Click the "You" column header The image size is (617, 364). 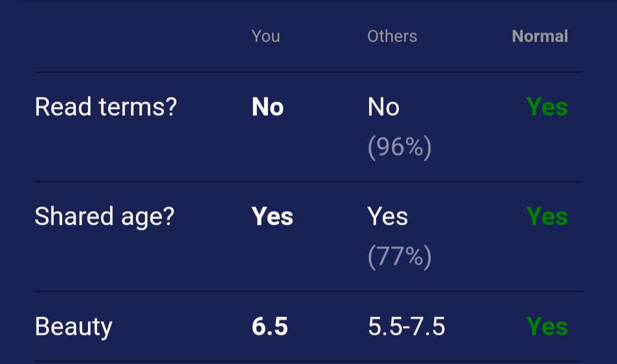pyautogui.click(x=266, y=37)
